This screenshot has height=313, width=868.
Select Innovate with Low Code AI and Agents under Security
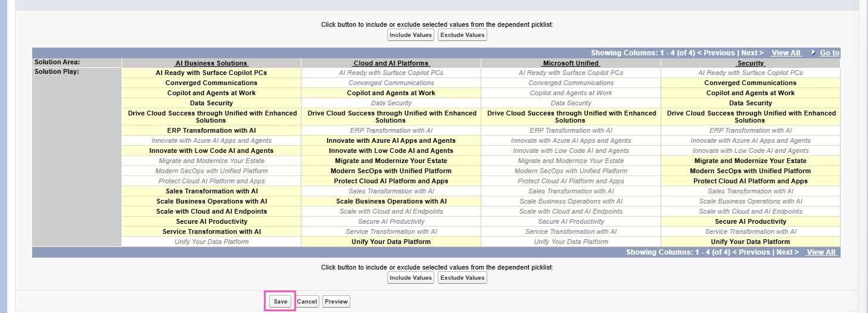tap(751, 151)
